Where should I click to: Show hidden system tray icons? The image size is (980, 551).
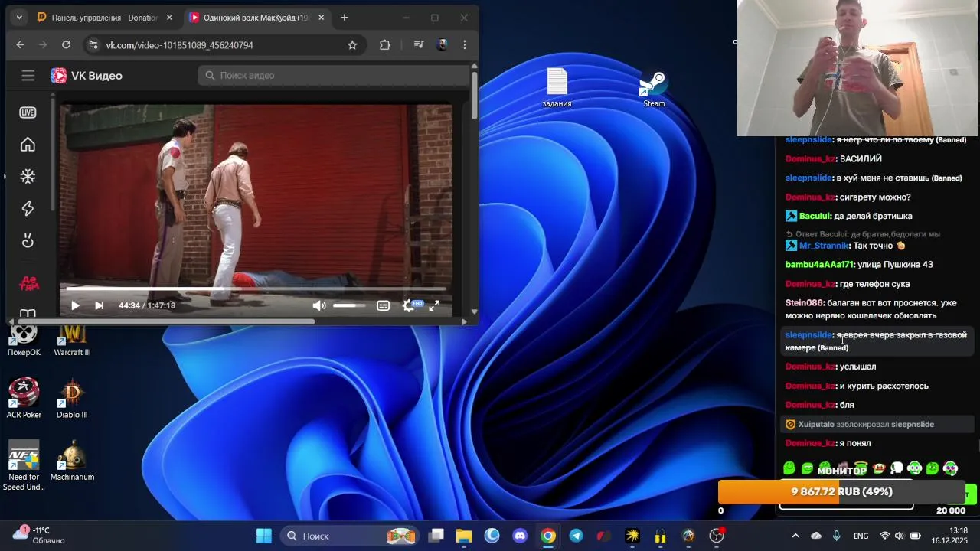(795, 536)
